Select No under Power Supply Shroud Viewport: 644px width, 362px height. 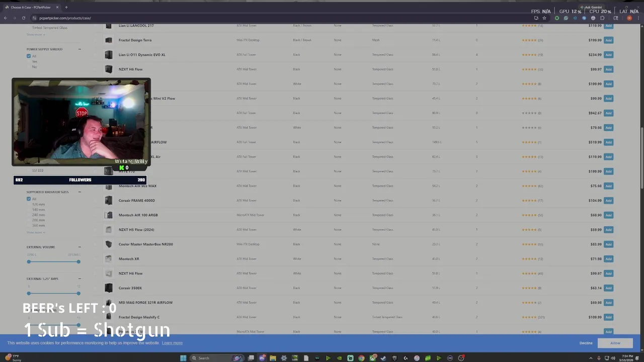[x=34, y=67]
